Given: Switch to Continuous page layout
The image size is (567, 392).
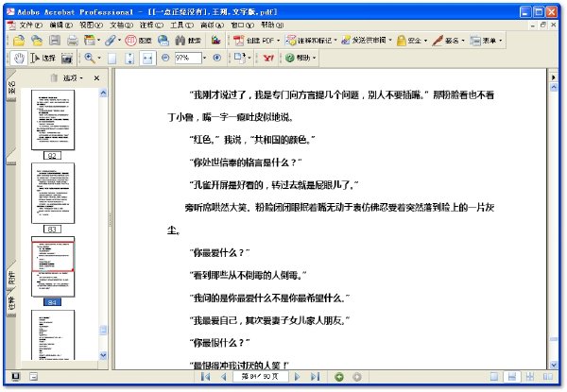Looking at the screenshot, I should coord(512,377).
